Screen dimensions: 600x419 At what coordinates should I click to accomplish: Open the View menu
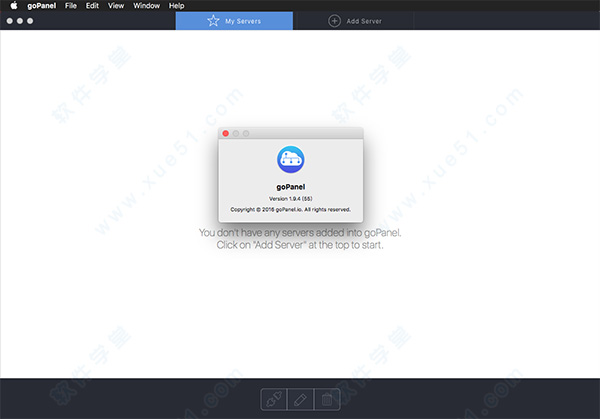tap(116, 6)
